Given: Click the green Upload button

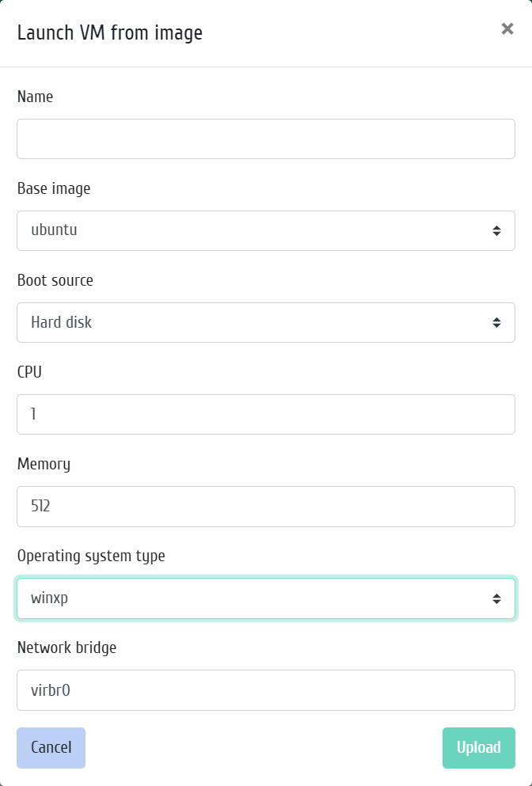Looking at the screenshot, I should [478, 748].
